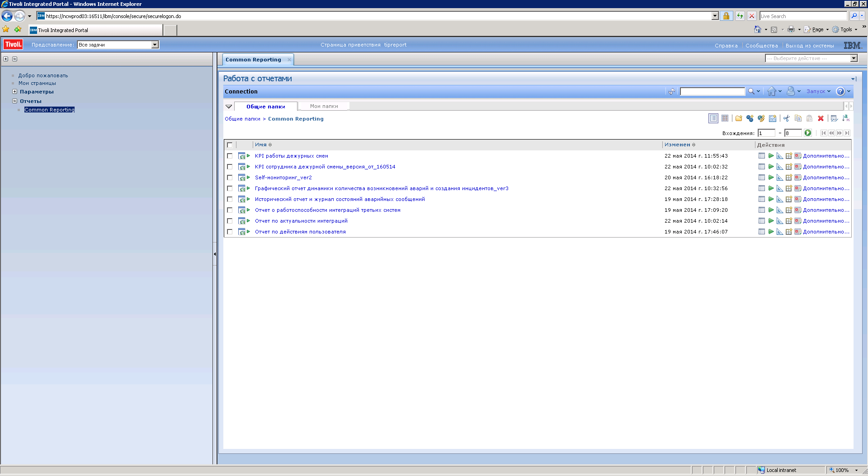Click the user profile icon in Connection bar
868x476 pixels.
coord(791,91)
